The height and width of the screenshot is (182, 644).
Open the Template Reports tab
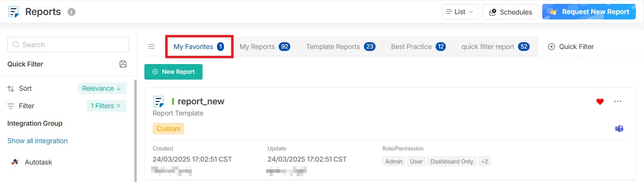tap(341, 47)
